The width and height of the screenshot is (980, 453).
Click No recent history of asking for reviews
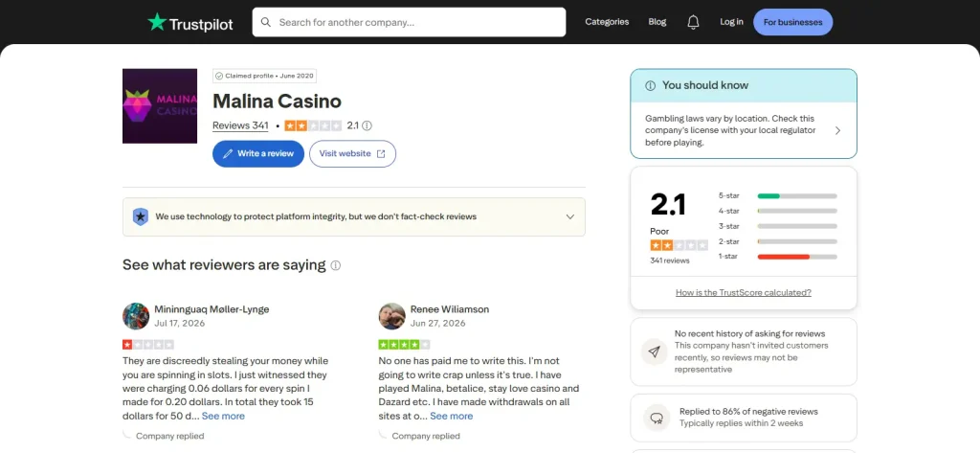(x=750, y=334)
